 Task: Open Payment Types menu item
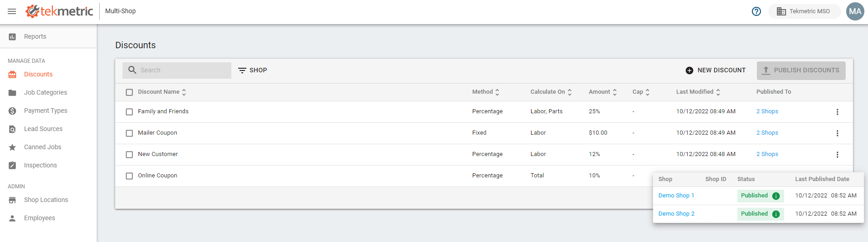(46, 111)
